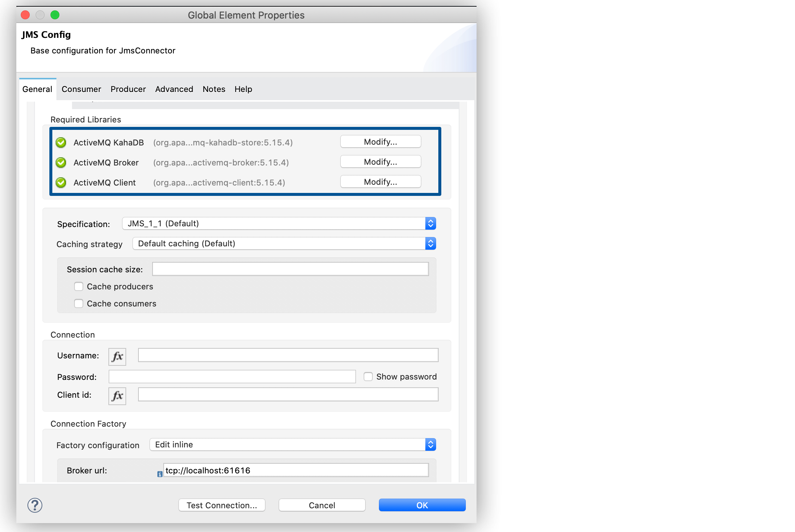Click Modify next to ActiveMQ Broker

380,161
